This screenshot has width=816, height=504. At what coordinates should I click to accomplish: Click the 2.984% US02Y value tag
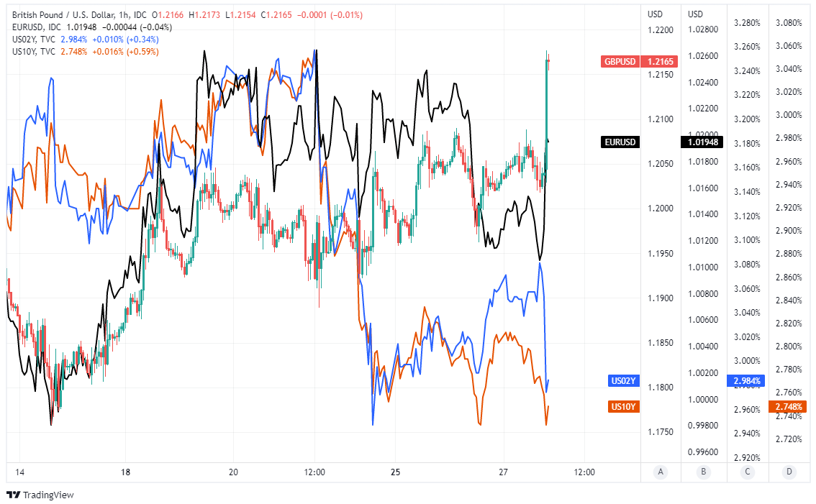click(747, 380)
